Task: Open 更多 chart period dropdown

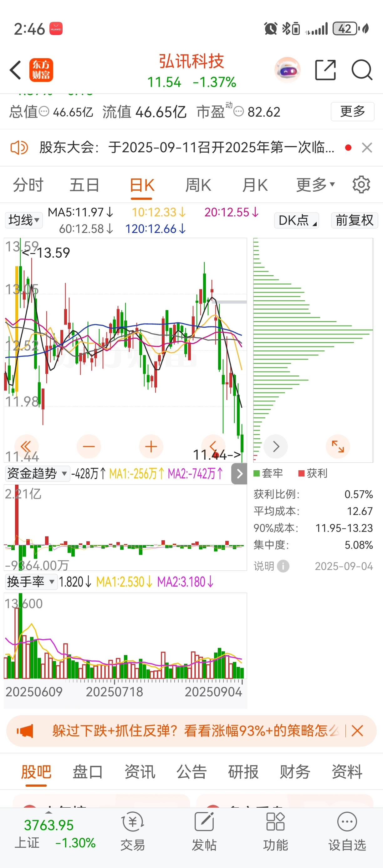Action: point(316,185)
